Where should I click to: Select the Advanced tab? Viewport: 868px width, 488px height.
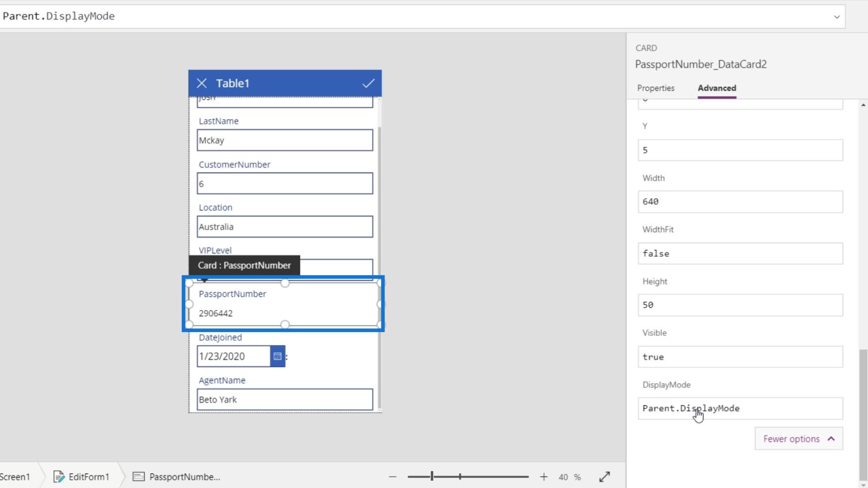point(717,88)
